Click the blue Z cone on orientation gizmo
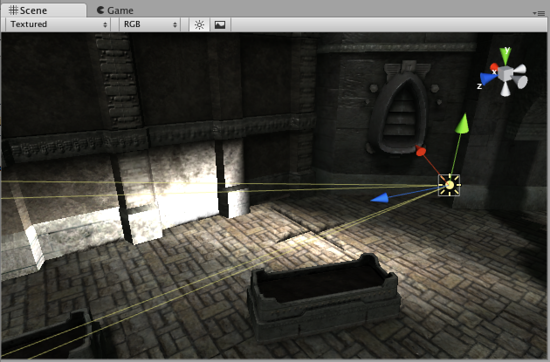This screenshot has height=362, width=550. 488,79
